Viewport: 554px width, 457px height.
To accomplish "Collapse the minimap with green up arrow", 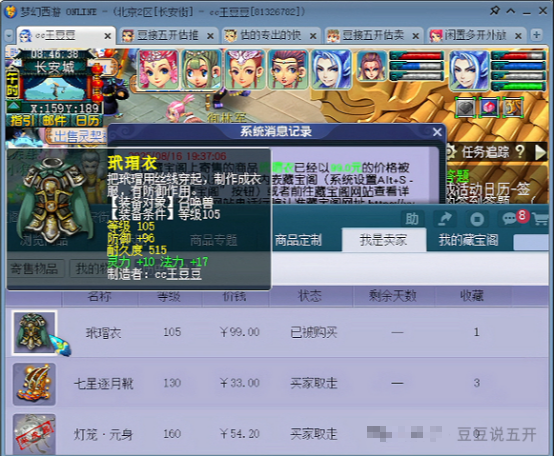I will point(13,106).
